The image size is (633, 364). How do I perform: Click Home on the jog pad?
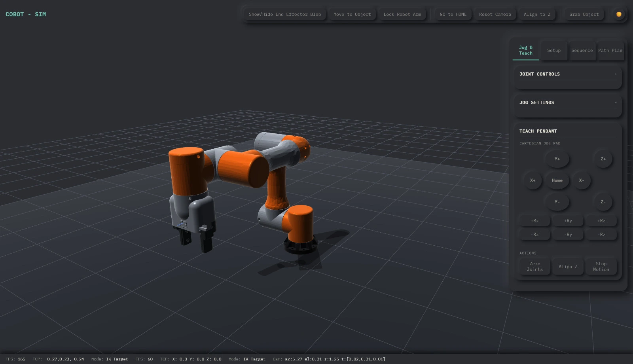(x=557, y=180)
